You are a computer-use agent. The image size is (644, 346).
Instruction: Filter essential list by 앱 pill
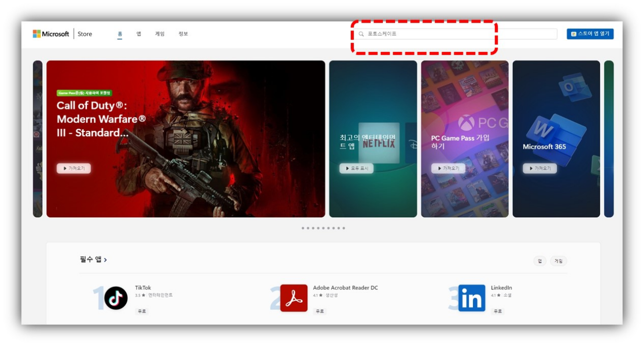point(539,261)
